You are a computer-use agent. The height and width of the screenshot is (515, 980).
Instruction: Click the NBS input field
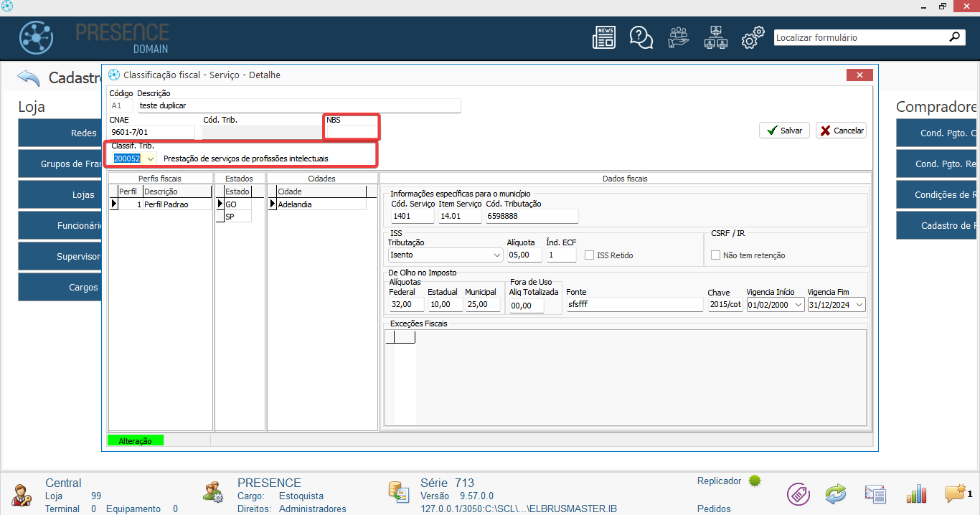[351, 132]
